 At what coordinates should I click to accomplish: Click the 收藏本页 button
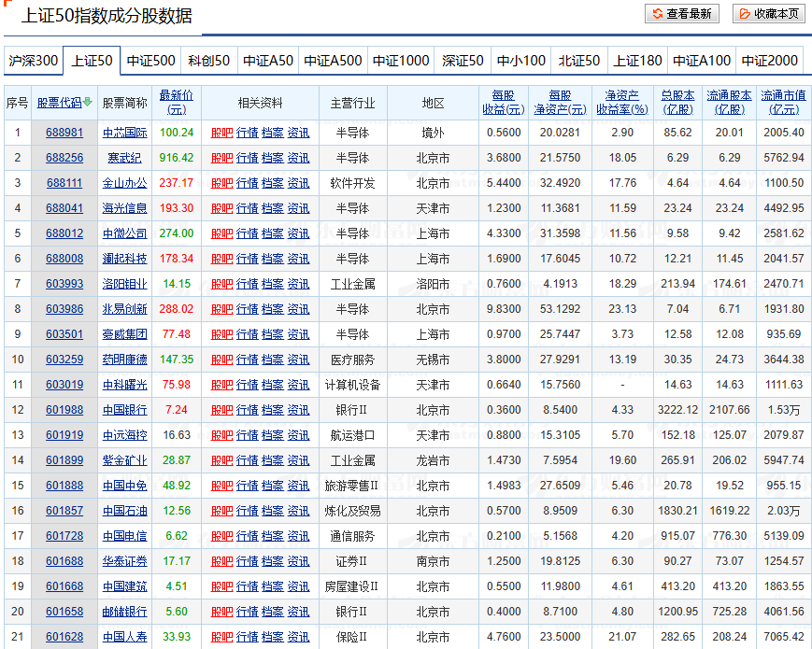coord(769,13)
